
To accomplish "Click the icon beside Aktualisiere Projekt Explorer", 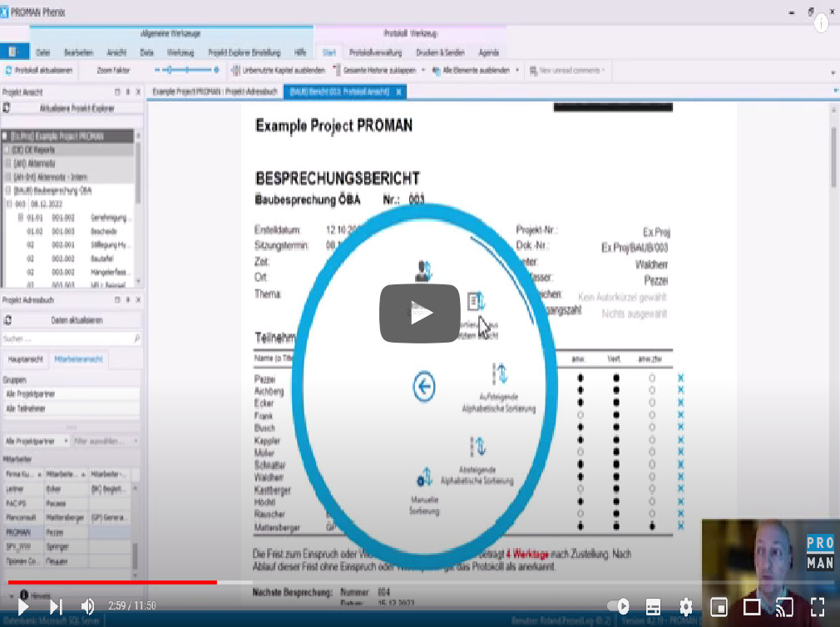I will [7, 108].
